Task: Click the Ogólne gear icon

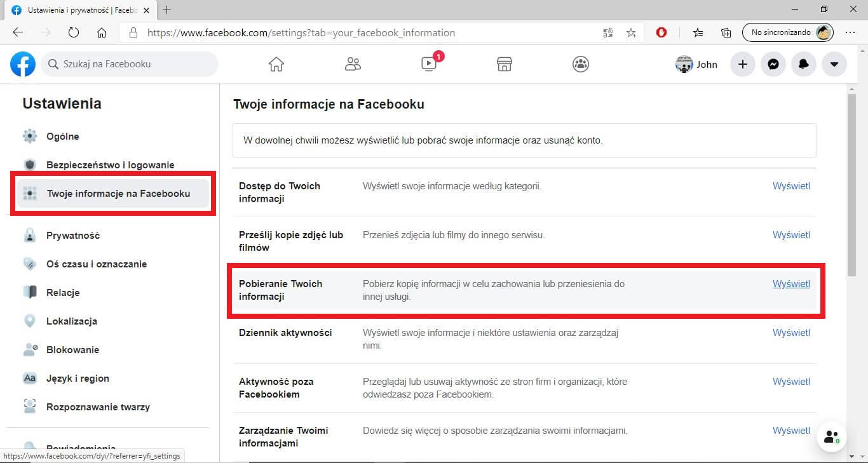Action: pos(30,137)
